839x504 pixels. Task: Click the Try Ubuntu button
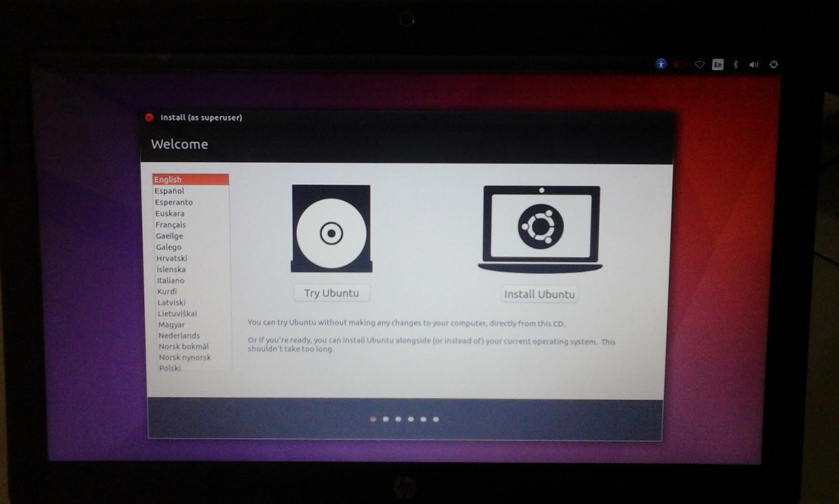click(331, 292)
